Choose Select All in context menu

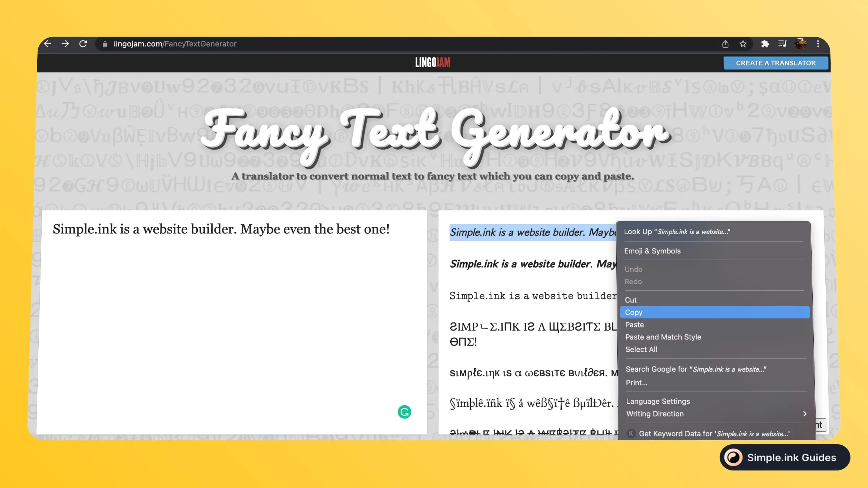pos(641,349)
